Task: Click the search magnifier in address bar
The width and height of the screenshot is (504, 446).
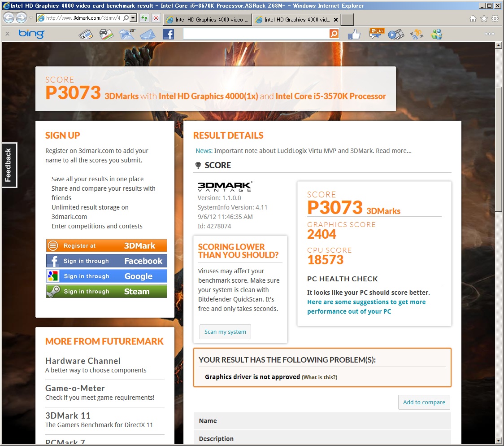Action: tap(126, 18)
